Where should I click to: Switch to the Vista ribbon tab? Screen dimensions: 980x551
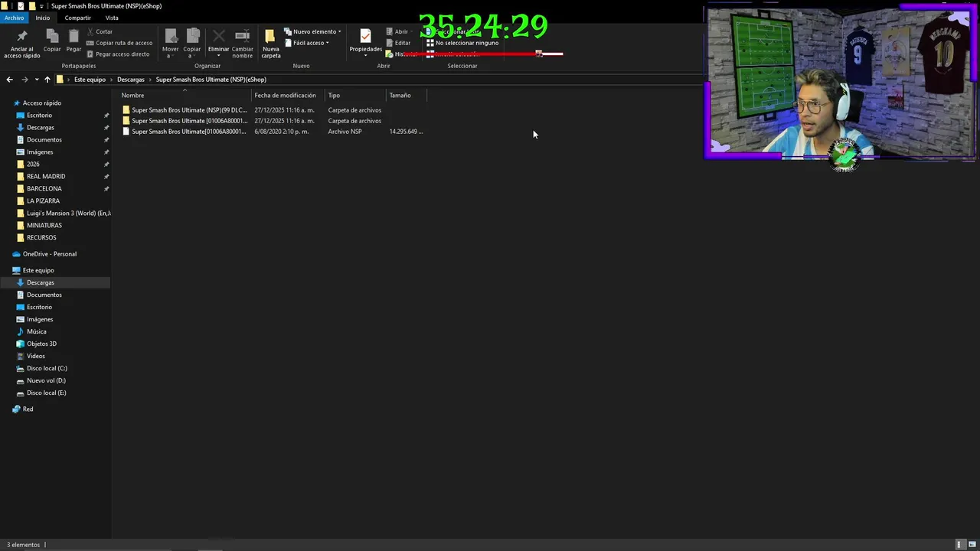pyautogui.click(x=112, y=18)
